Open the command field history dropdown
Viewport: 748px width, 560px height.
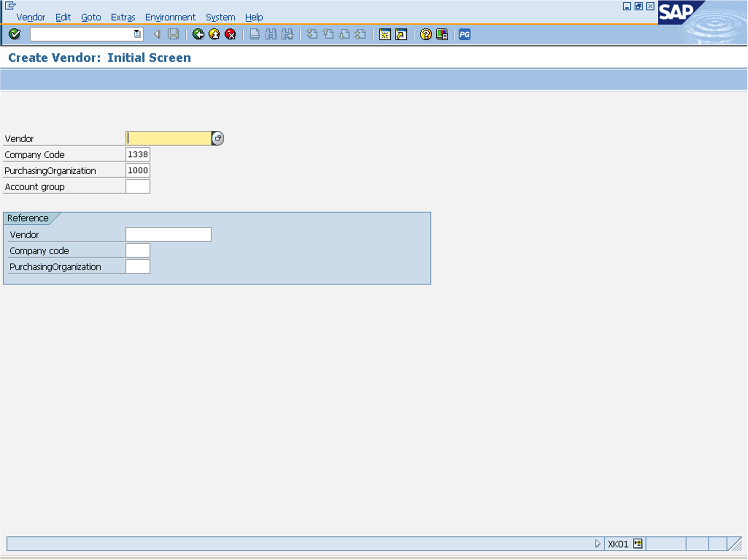pos(137,34)
